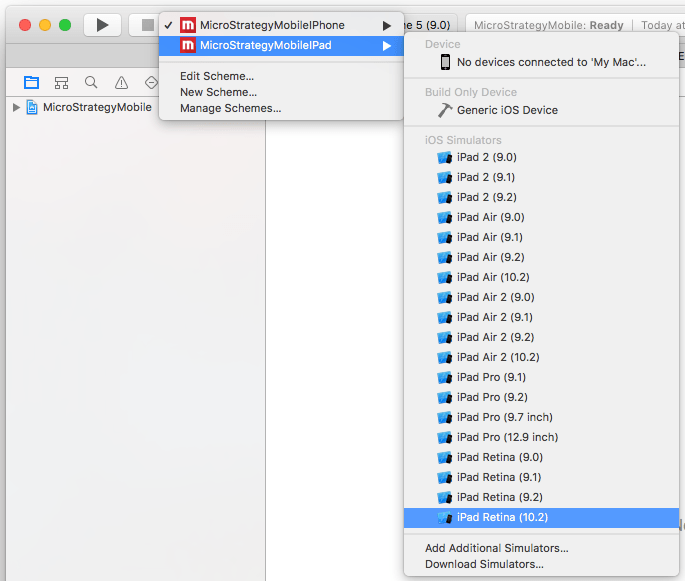This screenshot has width=685, height=581.
Task: Choose Edit Scheme… from the menu
Action: [217, 76]
